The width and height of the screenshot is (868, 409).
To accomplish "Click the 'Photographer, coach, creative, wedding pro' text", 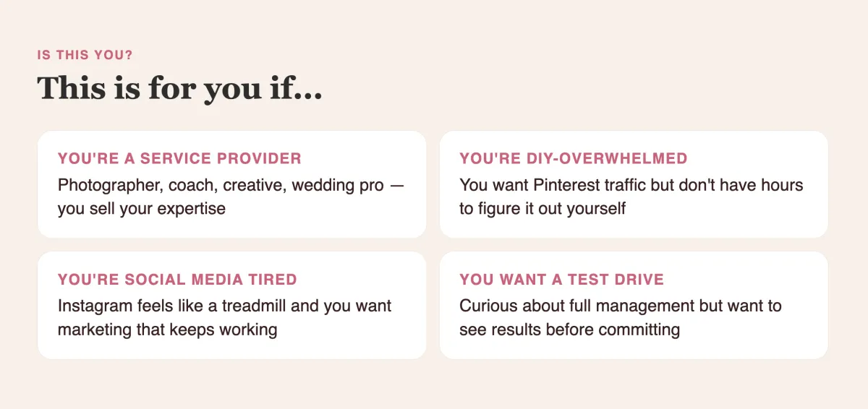I will pyautogui.click(x=221, y=186).
